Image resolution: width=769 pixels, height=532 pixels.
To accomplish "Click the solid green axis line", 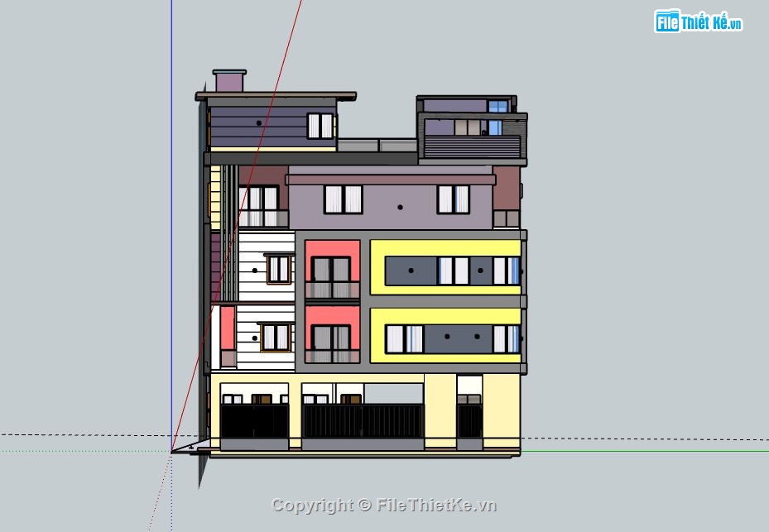I will tap(645, 451).
